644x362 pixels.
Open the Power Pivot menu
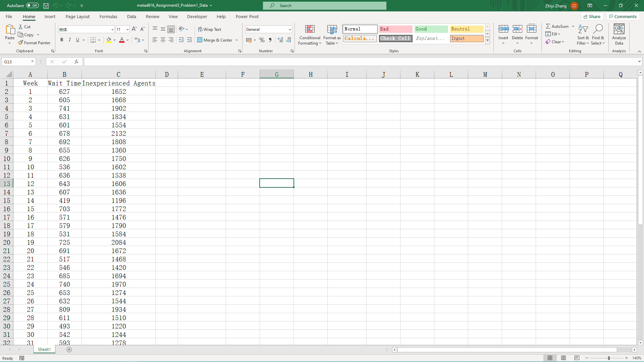pyautogui.click(x=247, y=16)
